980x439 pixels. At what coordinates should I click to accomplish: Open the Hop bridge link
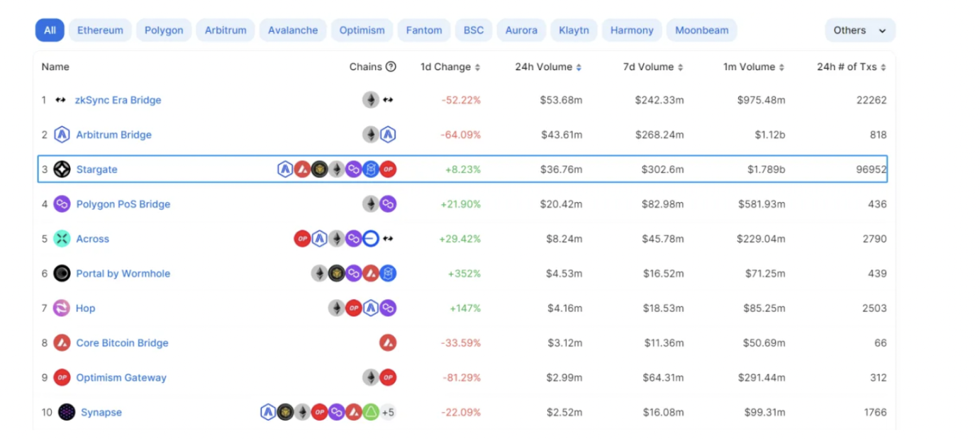coord(86,309)
